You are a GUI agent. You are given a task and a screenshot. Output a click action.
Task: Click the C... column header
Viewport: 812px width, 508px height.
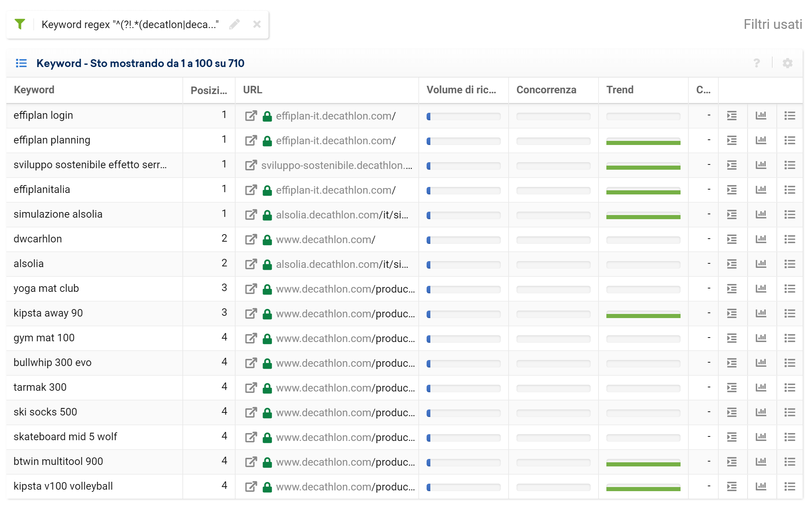[703, 90]
